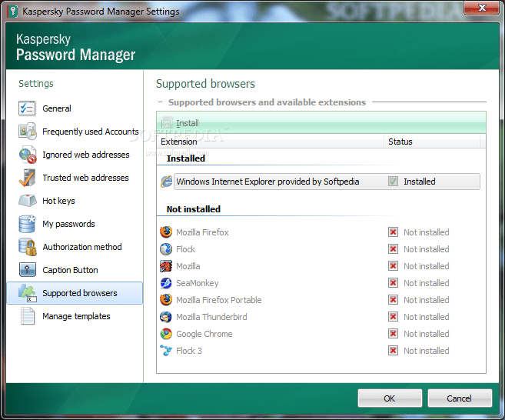Sort by the Status column header
The height and width of the screenshot is (420, 505).
click(431, 142)
